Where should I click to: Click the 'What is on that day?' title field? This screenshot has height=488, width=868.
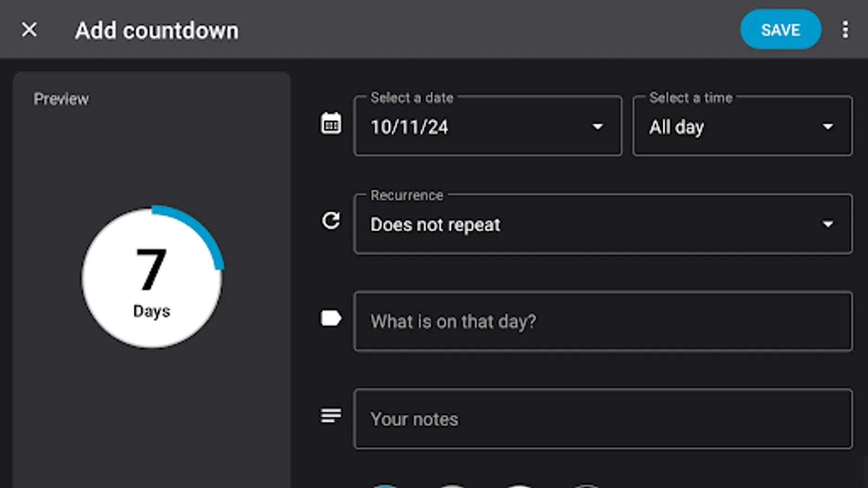603,322
